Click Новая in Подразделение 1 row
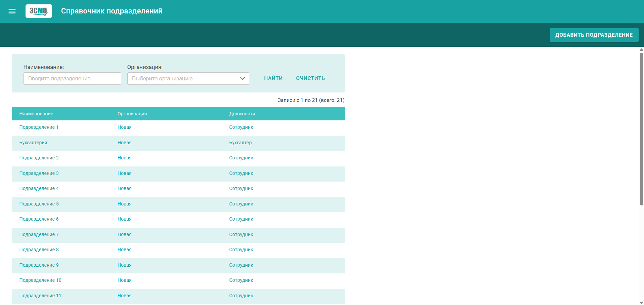644x305 pixels. click(x=125, y=127)
